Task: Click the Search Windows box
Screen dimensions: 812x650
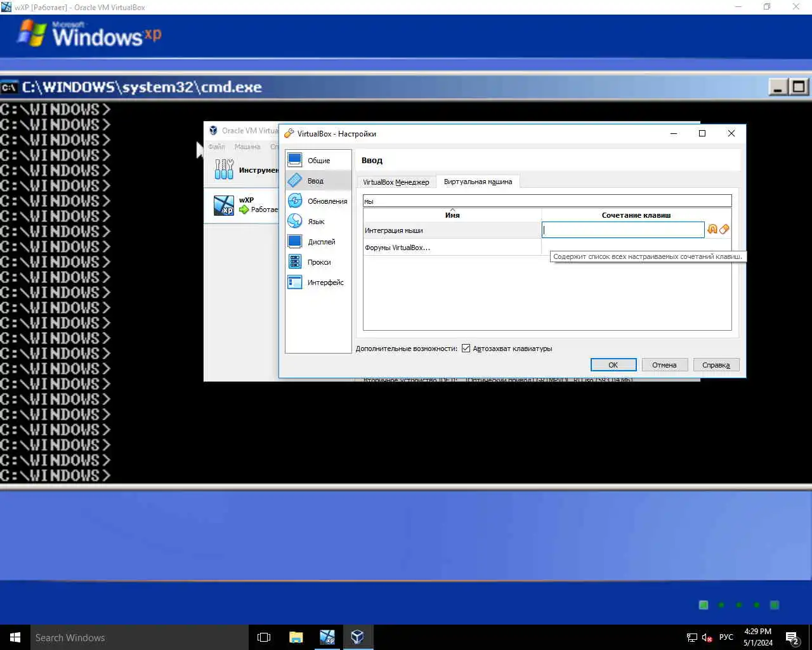Action: 139,637
